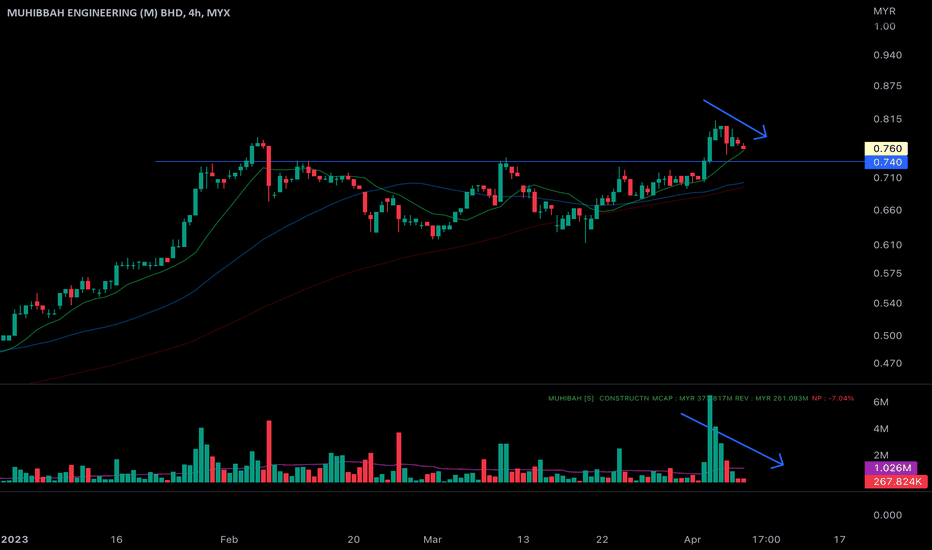Click the 0.500 price axis label

pyautogui.click(x=887, y=336)
